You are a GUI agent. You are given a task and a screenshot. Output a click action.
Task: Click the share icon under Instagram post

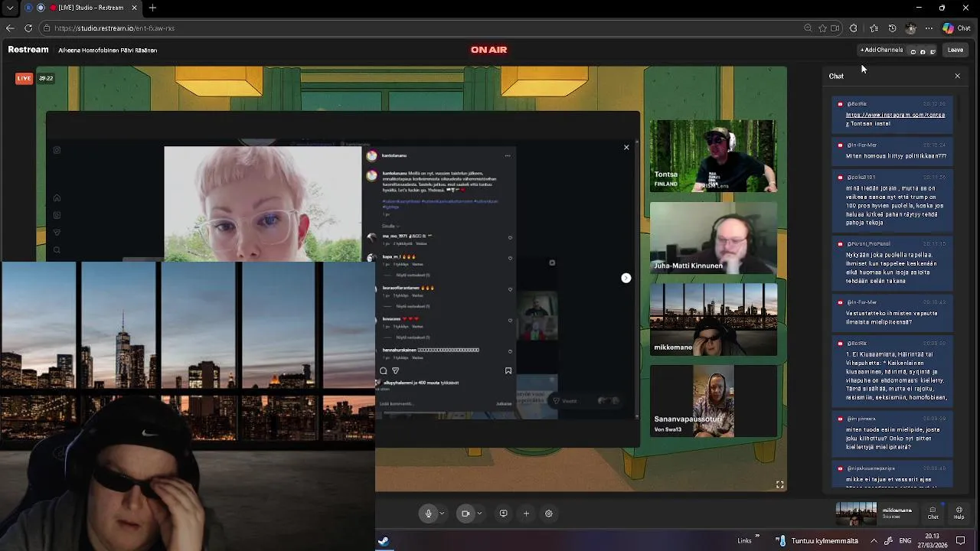pyautogui.click(x=396, y=370)
